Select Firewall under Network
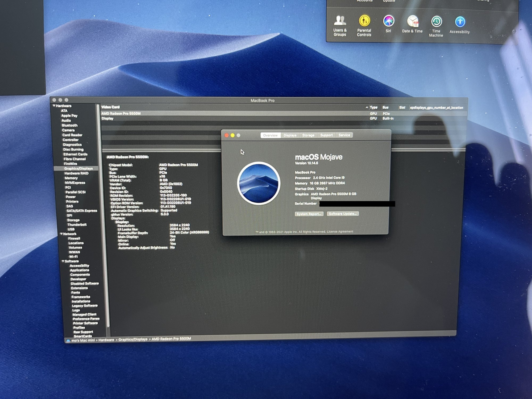Image resolution: width=532 pixels, height=399 pixels. click(74, 238)
